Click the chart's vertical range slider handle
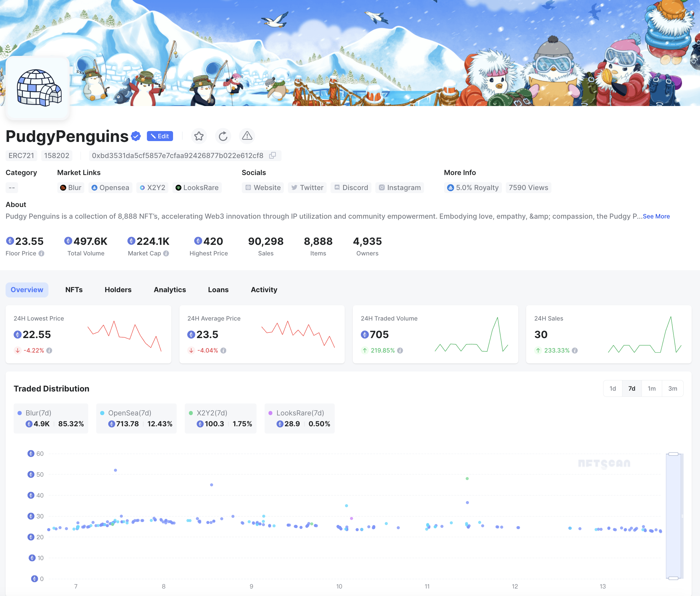Screen dimensions: 700x596 (673, 454)
